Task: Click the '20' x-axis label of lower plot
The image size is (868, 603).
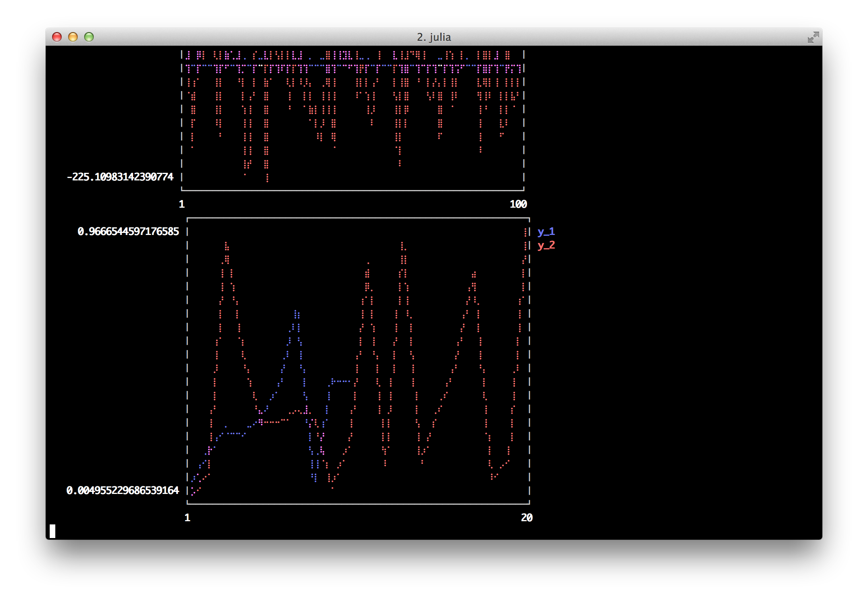Action: [x=527, y=518]
